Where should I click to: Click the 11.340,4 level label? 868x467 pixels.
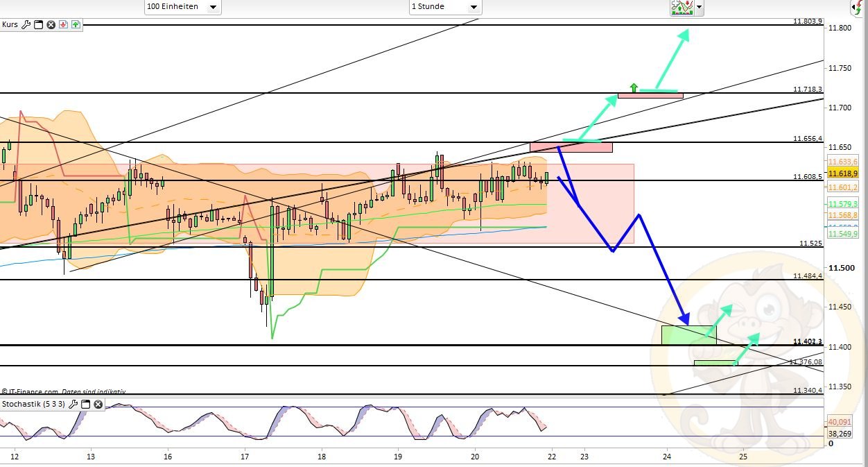[808, 390]
